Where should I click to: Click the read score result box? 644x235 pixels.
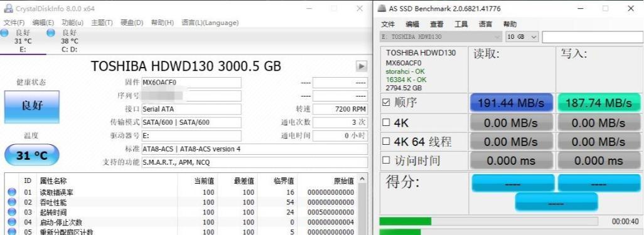[513, 183]
